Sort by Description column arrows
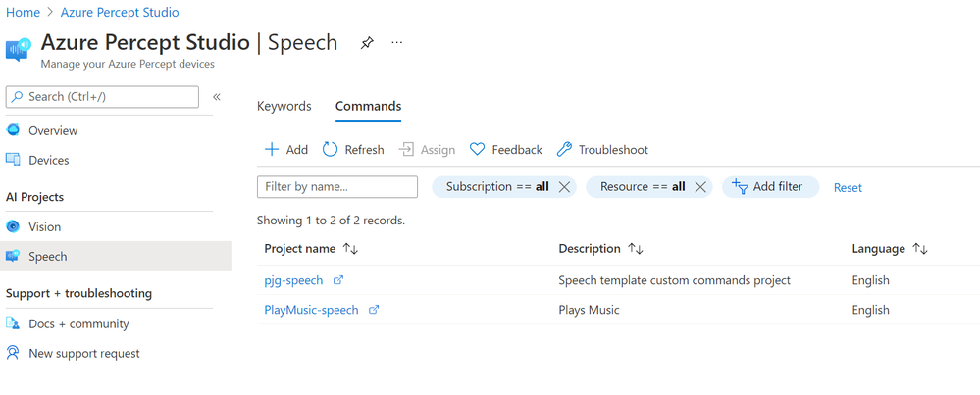The width and height of the screenshot is (980, 395). [x=635, y=249]
